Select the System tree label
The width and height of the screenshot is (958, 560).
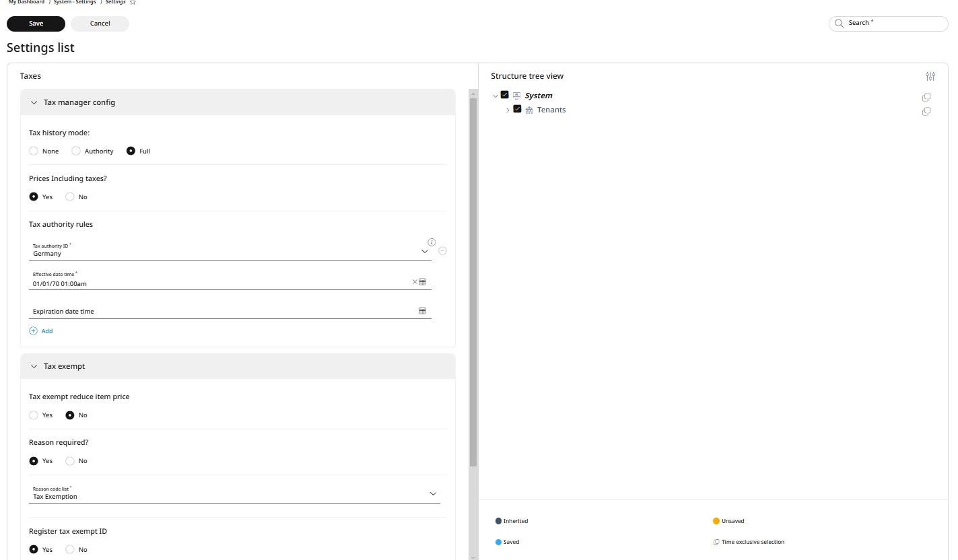pyautogui.click(x=539, y=96)
